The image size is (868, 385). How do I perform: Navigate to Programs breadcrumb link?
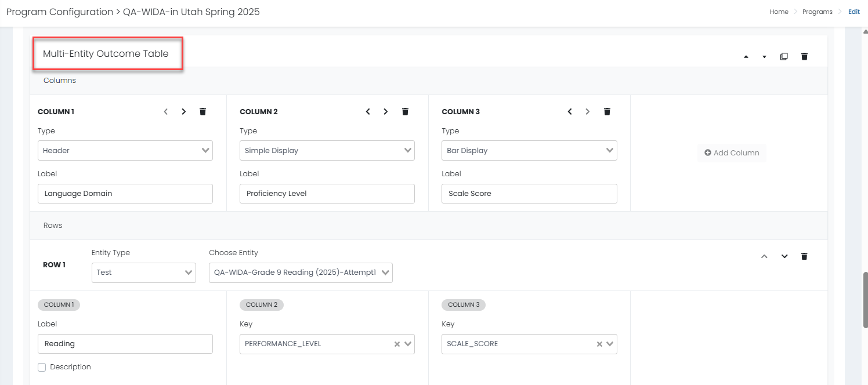(x=817, y=12)
